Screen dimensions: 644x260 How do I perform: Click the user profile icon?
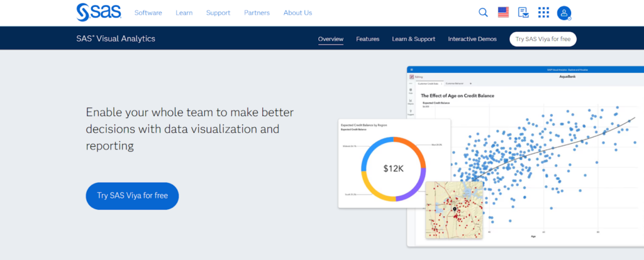point(564,13)
